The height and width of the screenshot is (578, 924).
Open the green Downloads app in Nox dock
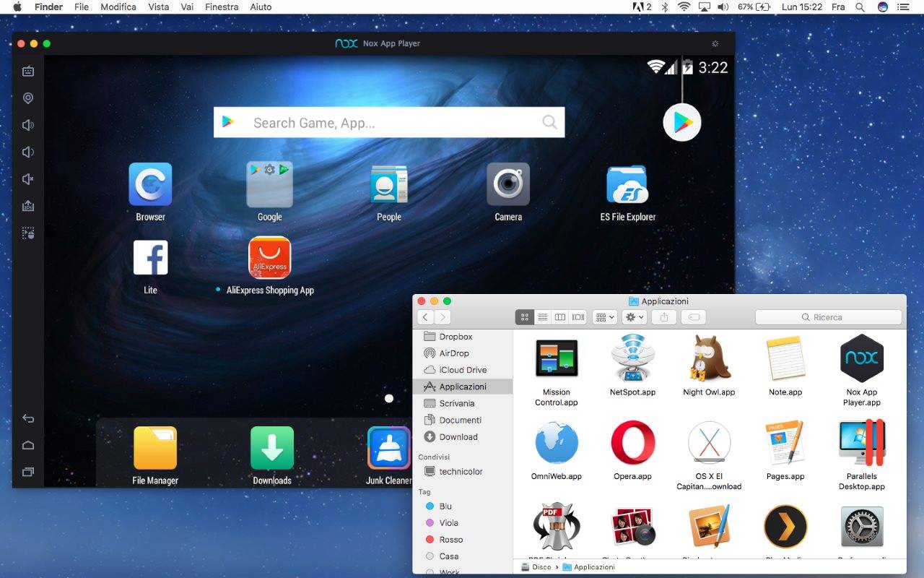click(x=272, y=448)
